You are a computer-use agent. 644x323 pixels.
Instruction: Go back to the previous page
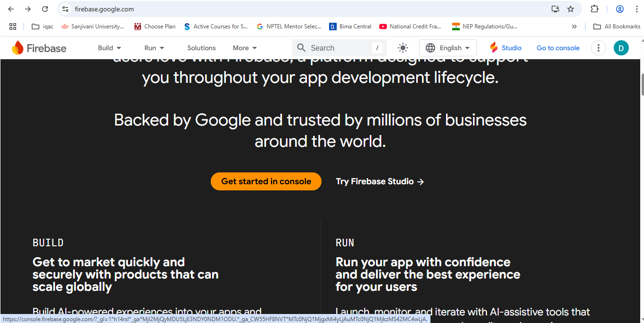pos(11,9)
